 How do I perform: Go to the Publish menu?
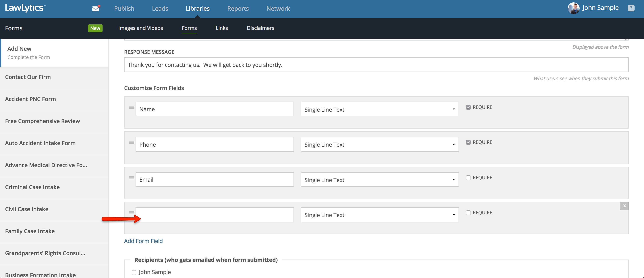124,8
